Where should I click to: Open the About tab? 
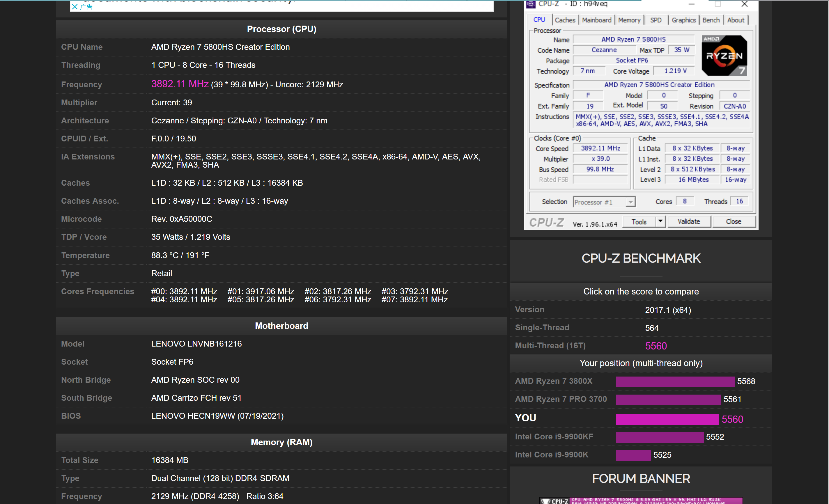[736, 20]
